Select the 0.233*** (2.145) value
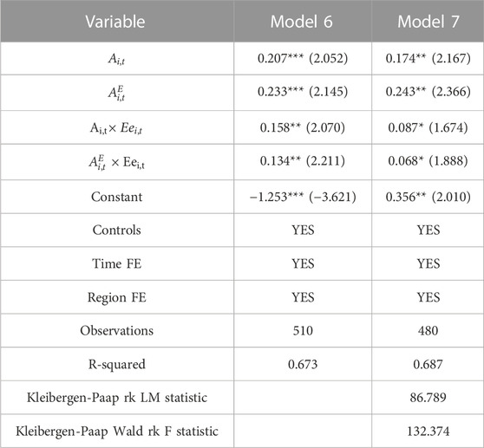This screenshot has width=484, height=448. coord(303,92)
